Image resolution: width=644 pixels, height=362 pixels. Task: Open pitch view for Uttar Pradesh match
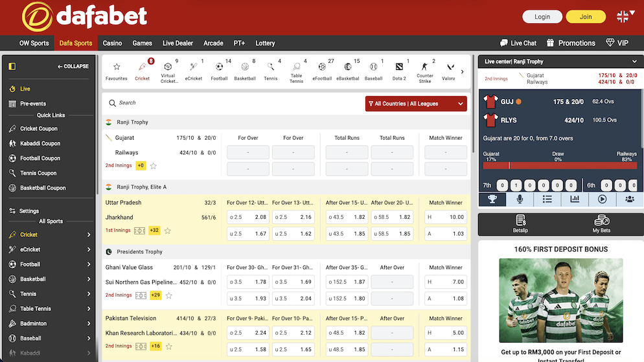coord(140,231)
